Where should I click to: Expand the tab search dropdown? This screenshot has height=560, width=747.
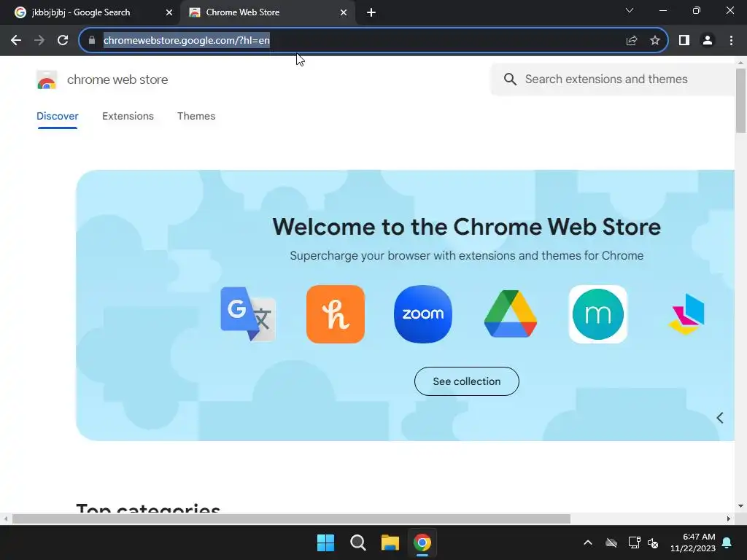(630, 10)
